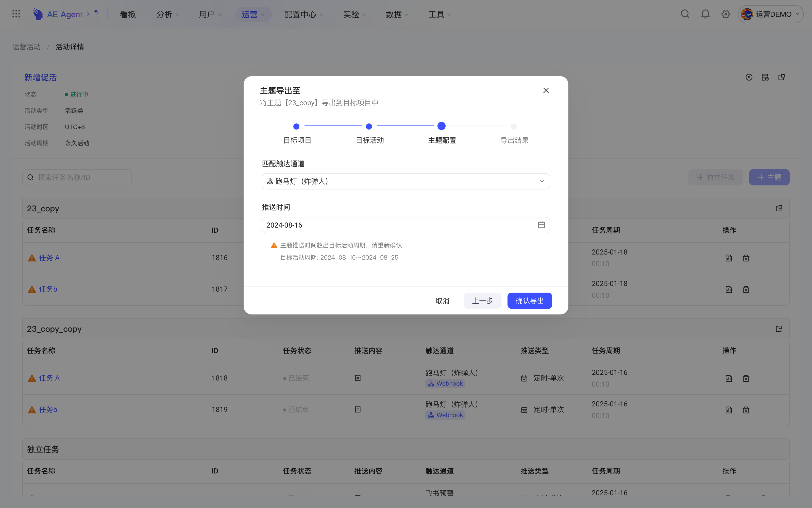Select the 目标活动 step dot

pyautogui.click(x=369, y=126)
